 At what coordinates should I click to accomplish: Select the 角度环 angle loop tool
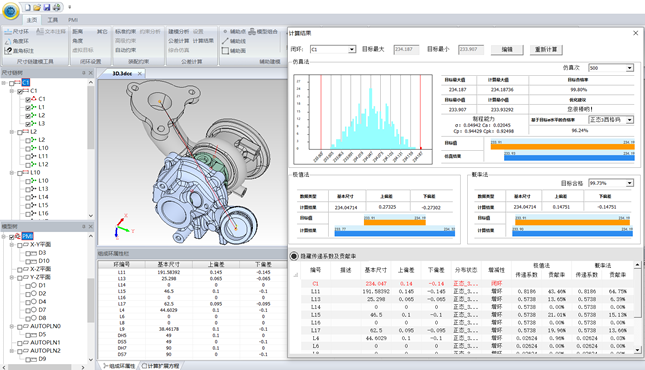click(x=17, y=41)
